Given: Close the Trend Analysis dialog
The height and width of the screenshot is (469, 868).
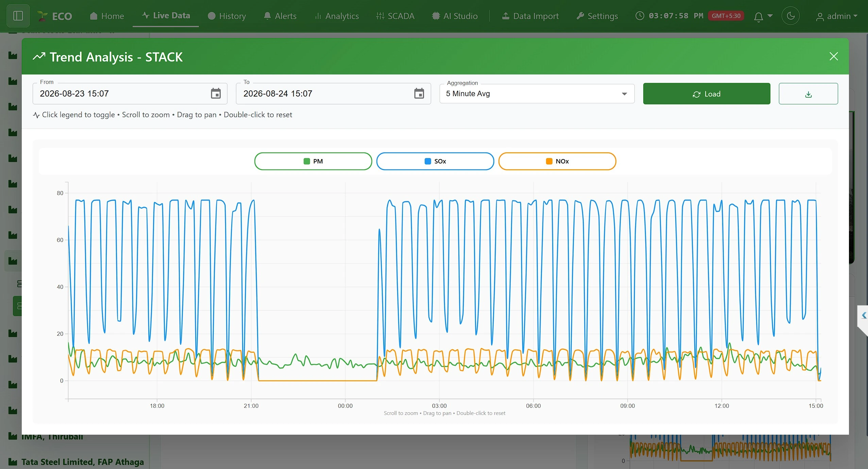Looking at the screenshot, I should pos(833,56).
